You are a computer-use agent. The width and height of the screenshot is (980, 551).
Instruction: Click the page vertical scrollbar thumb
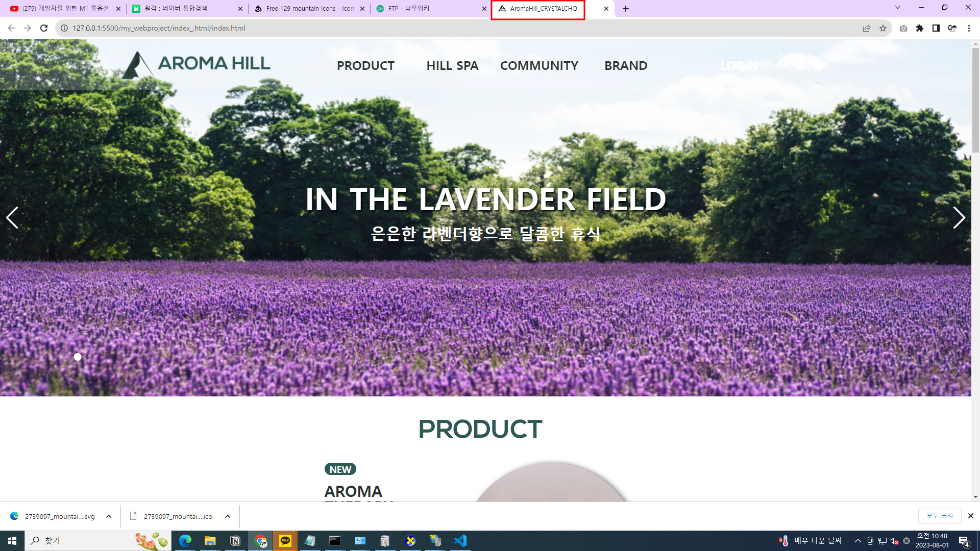point(975,99)
